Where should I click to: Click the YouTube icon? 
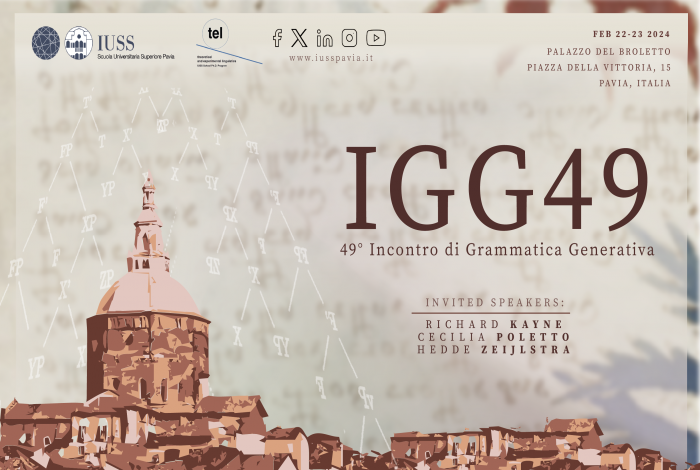click(x=376, y=38)
